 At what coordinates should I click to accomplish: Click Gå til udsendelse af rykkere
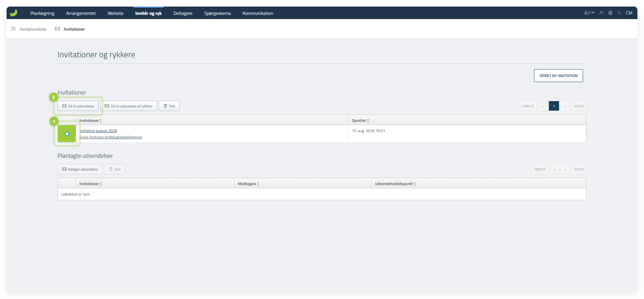[x=129, y=106]
